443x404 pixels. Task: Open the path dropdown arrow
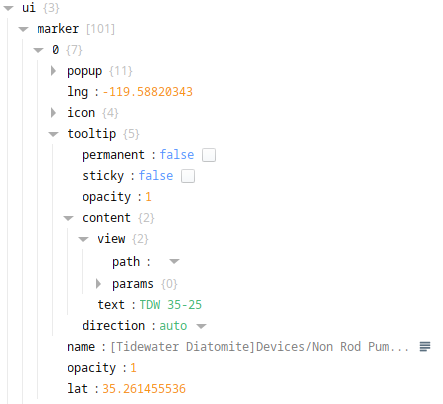point(174,261)
